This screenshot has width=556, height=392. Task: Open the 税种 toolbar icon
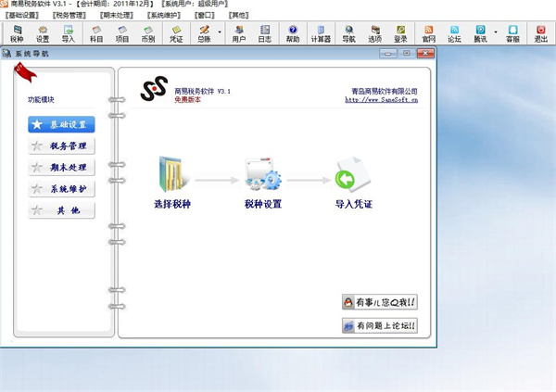pos(17,33)
